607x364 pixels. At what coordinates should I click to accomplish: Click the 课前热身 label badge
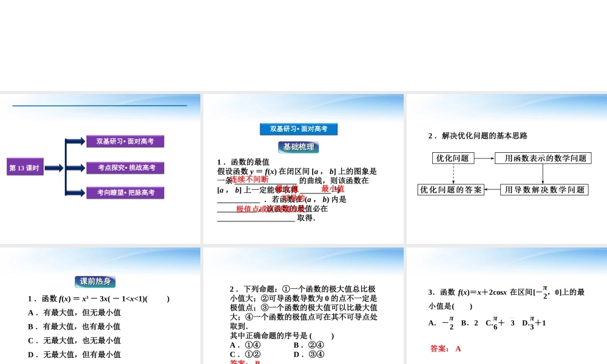[95, 281]
